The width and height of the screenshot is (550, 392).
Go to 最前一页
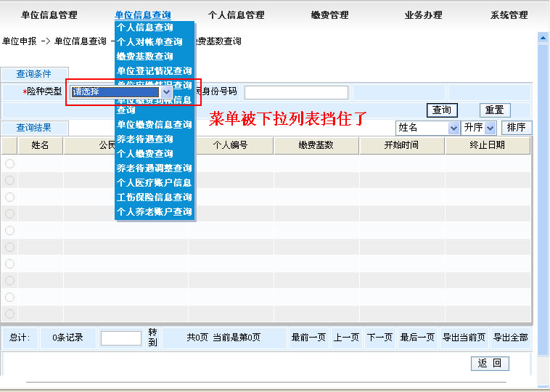tap(308, 338)
